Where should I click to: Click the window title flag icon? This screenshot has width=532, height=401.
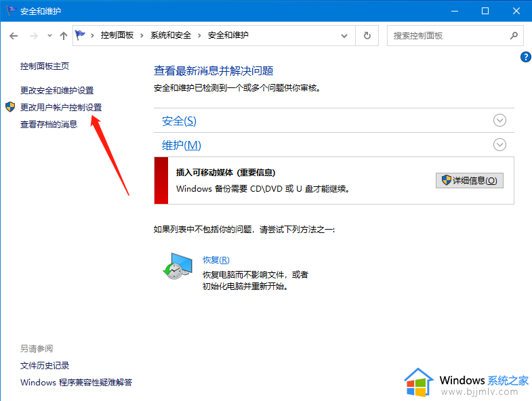click(11, 11)
